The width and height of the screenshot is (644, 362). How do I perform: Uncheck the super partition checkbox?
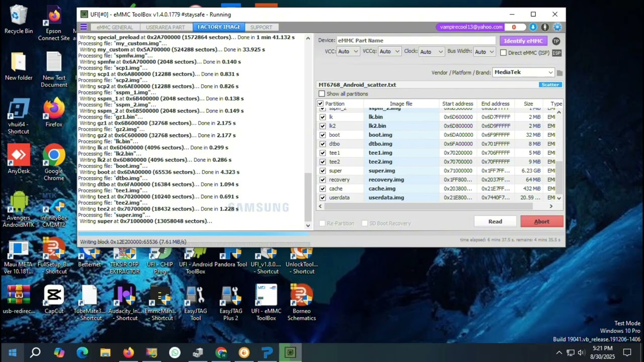(x=323, y=171)
